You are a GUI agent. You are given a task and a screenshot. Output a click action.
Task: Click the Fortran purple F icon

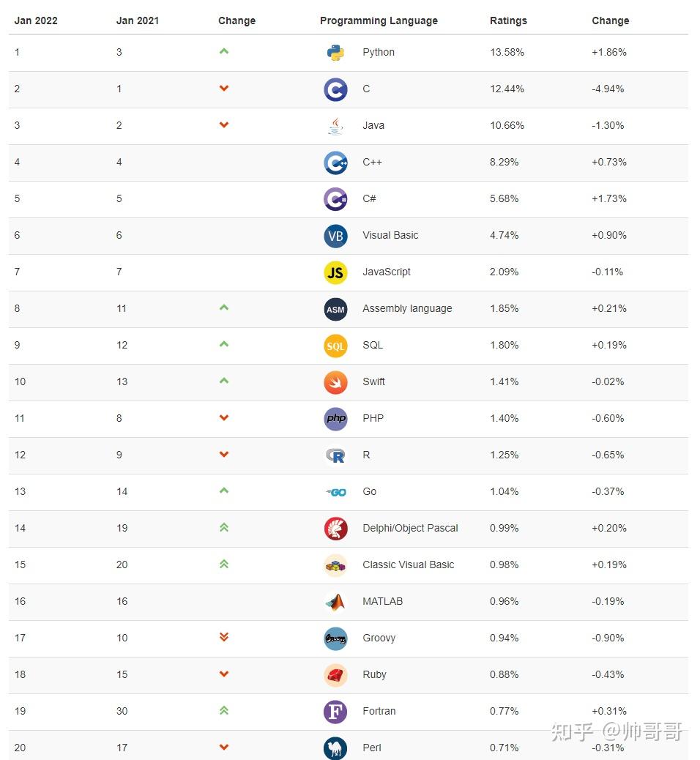tap(335, 712)
